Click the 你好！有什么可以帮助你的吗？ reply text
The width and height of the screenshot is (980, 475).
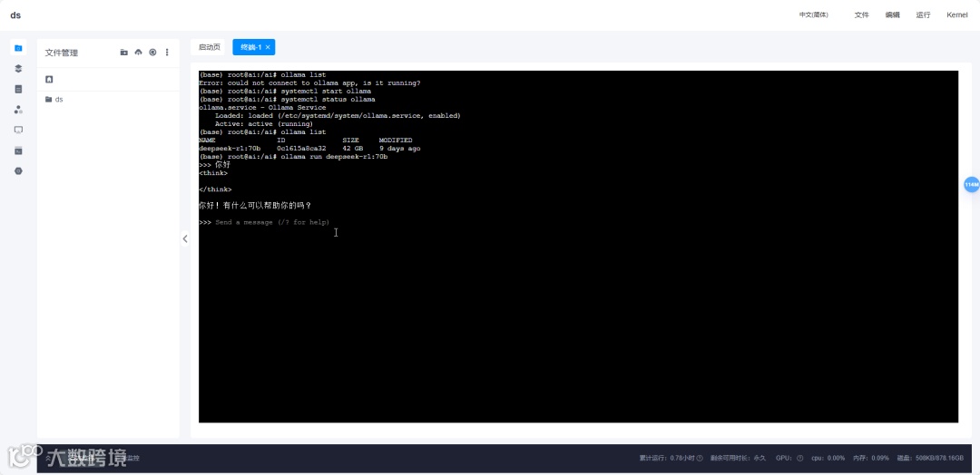255,206
